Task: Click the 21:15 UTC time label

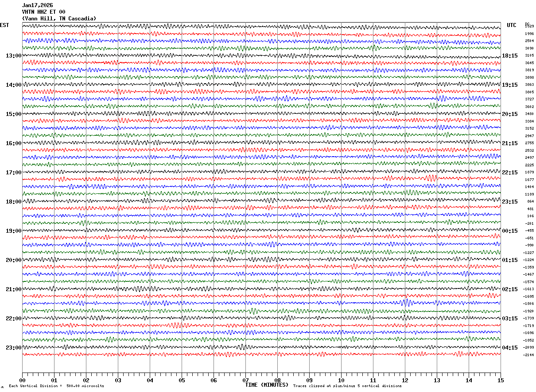Action: [x=510, y=143]
